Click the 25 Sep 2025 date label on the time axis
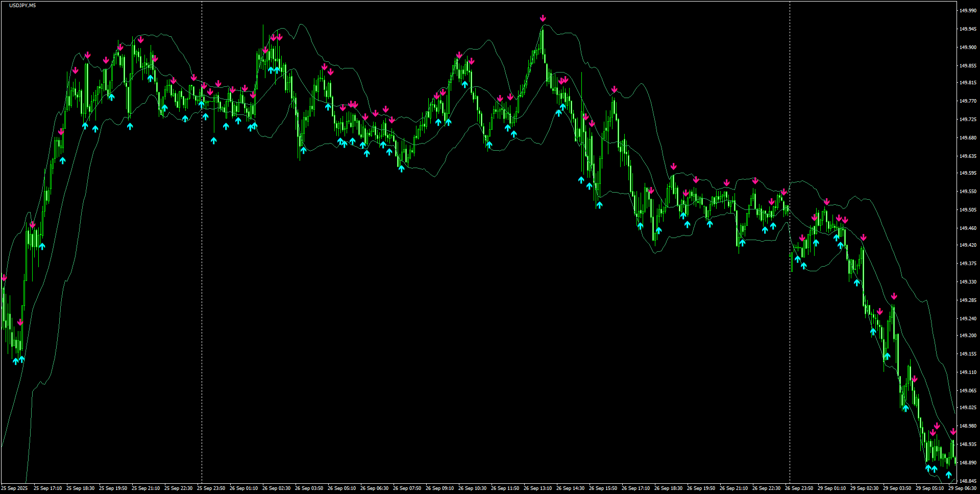This screenshot has height=494, width=980. (15, 488)
